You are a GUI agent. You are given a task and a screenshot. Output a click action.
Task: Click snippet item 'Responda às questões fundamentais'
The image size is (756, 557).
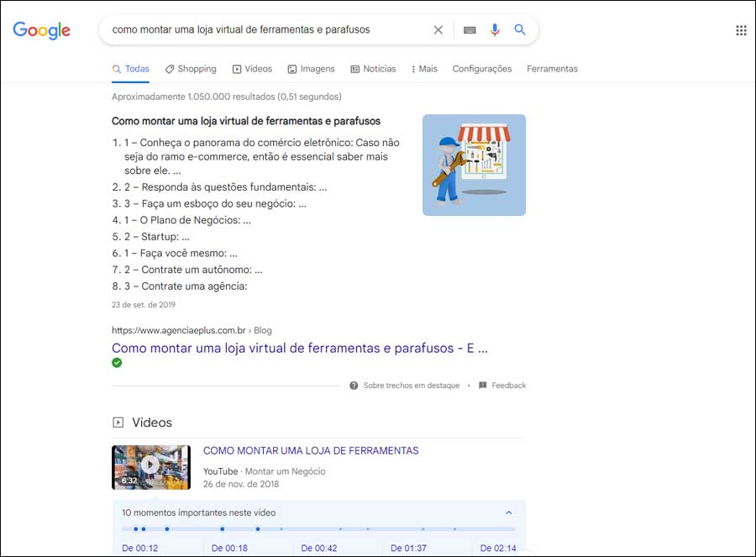pos(226,187)
